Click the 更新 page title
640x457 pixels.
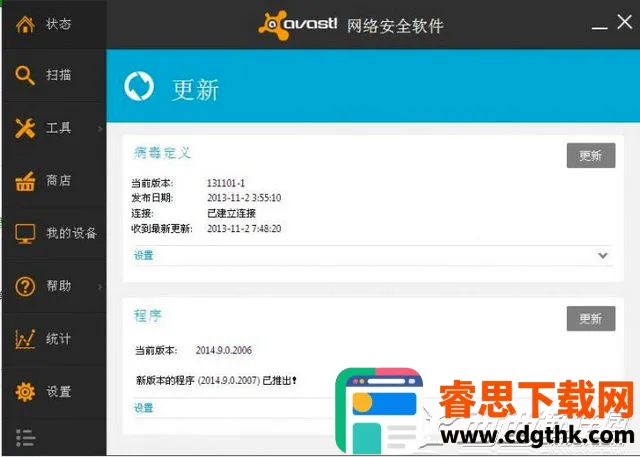click(196, 90)
